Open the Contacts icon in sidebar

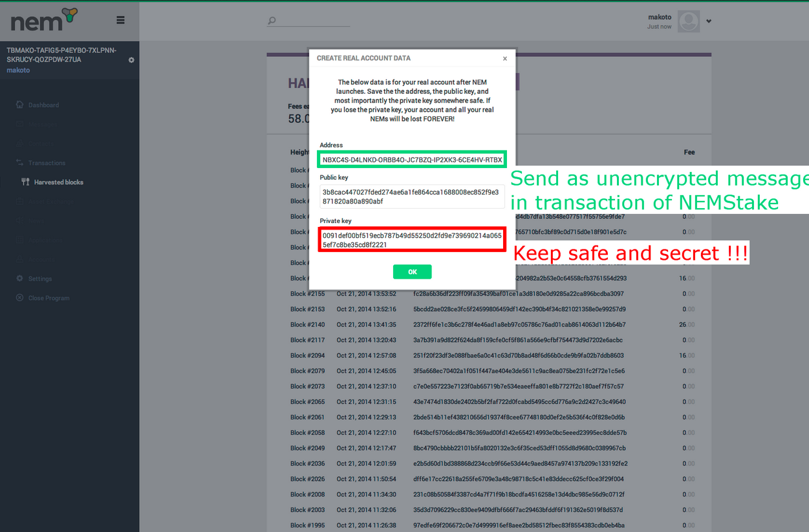tap(19, 144)
